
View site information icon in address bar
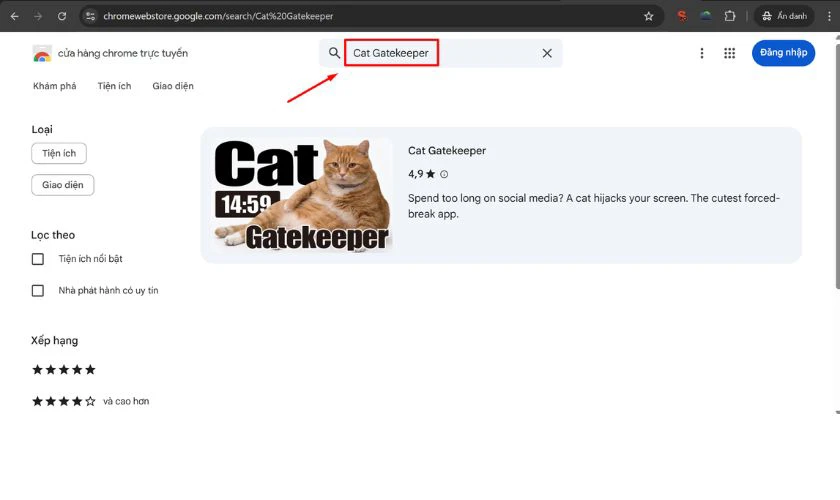[91, 16]
